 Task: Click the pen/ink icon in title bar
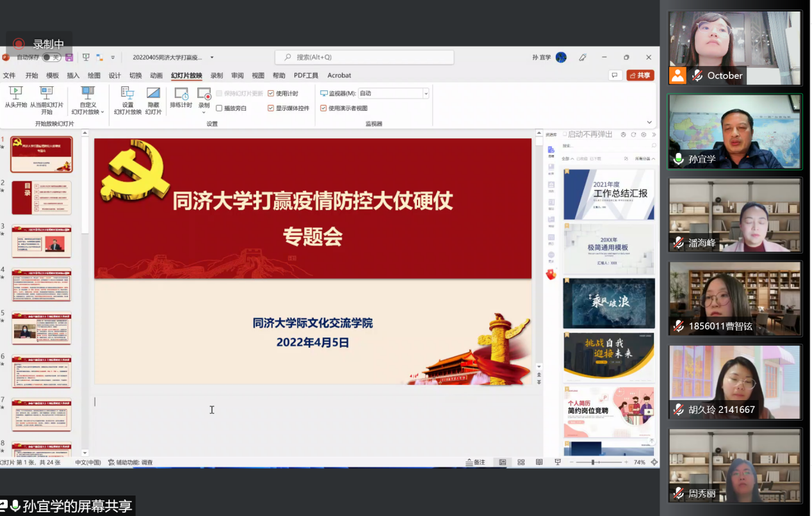(x=583, y=58)
